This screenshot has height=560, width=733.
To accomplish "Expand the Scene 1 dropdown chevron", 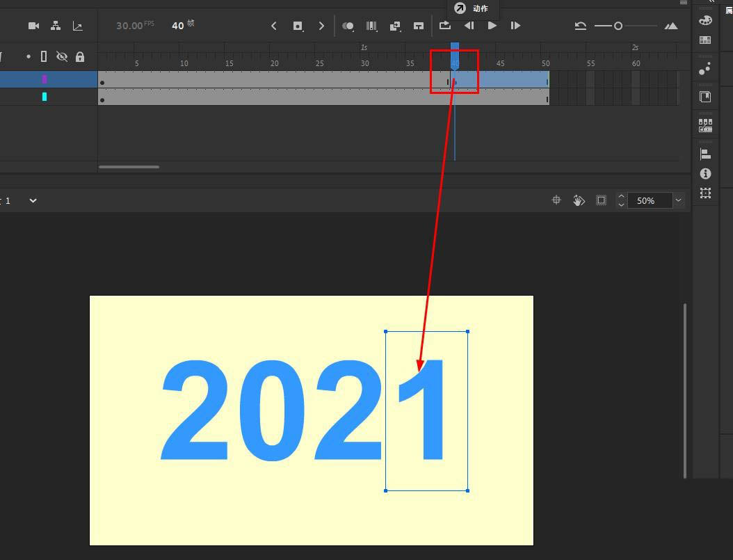I will tap(32, 200).
